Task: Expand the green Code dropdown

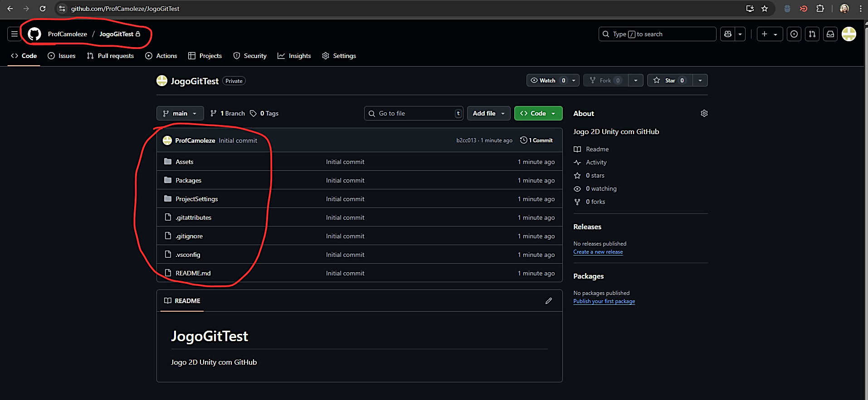Action: [x=538, y=113]
